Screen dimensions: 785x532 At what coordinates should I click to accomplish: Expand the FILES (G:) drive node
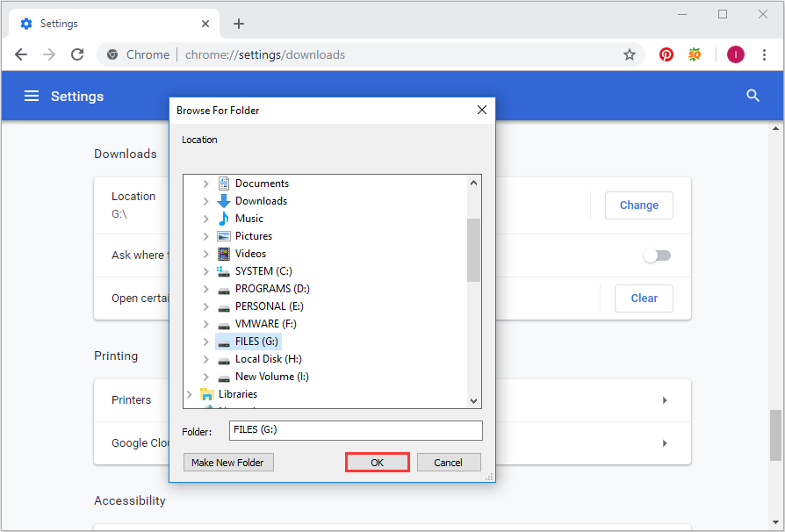click(205, 341)
